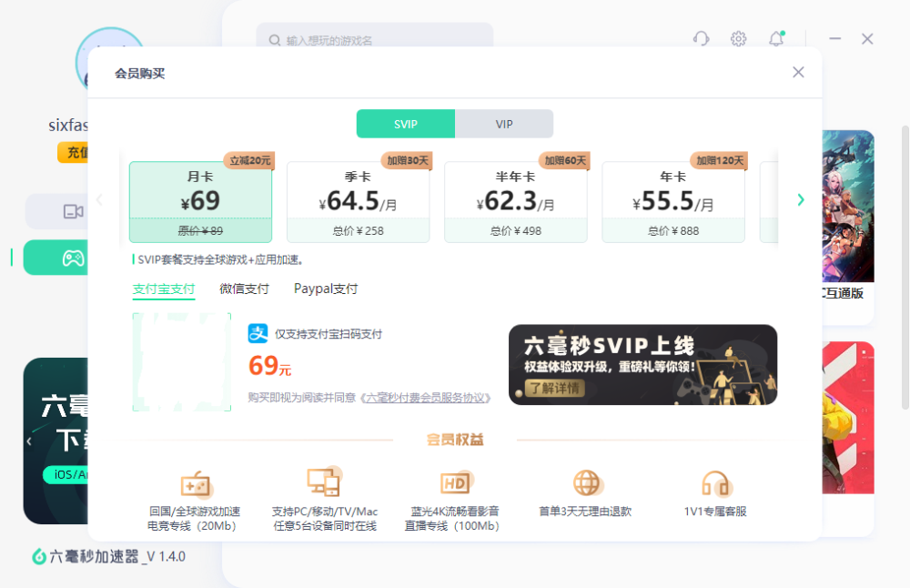910x588 pixels.
Task: Switch to SVIP membership tab
Action: (406, 124)
